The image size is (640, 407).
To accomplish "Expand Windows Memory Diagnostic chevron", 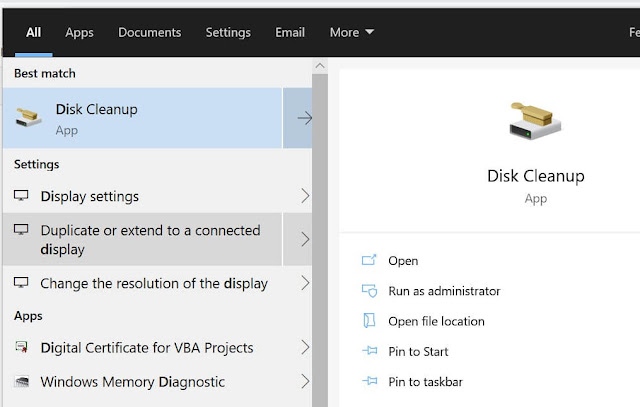I will [x=305, y=381].
